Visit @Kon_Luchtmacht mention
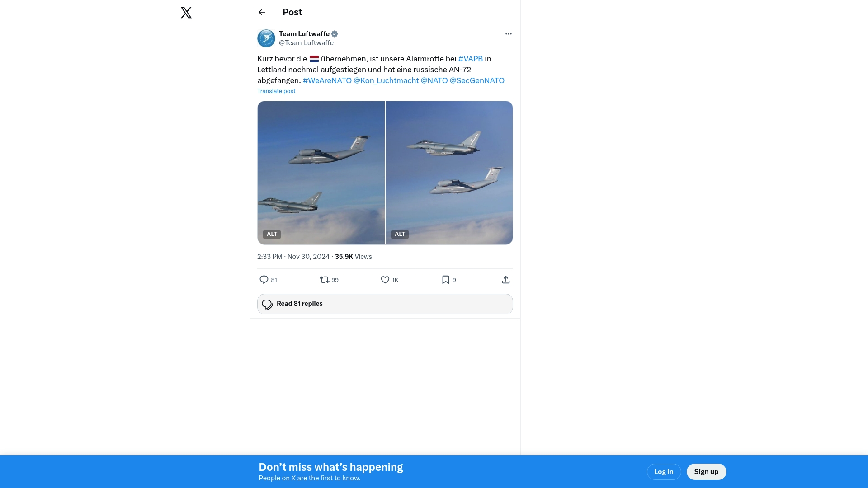 [x=386, y=80]
